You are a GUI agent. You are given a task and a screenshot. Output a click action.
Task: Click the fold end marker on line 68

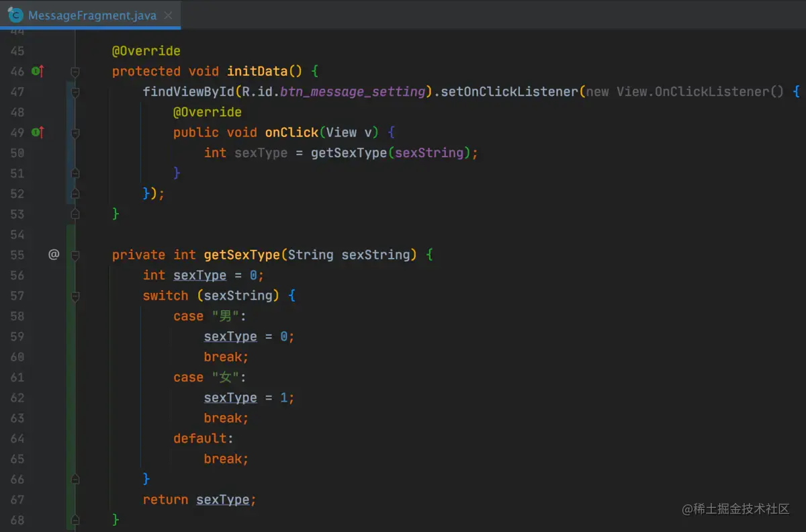click(x=75, y=520)
